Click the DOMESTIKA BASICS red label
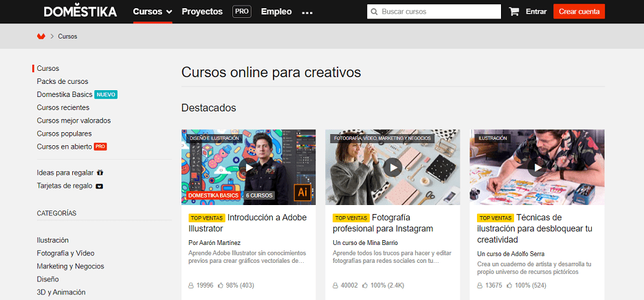 [x=214, y=195]
